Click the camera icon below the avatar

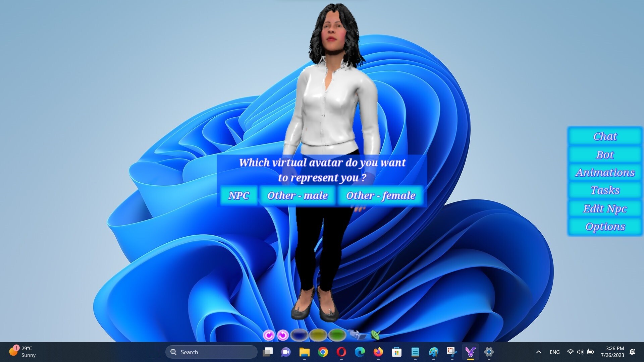point(355,335)
